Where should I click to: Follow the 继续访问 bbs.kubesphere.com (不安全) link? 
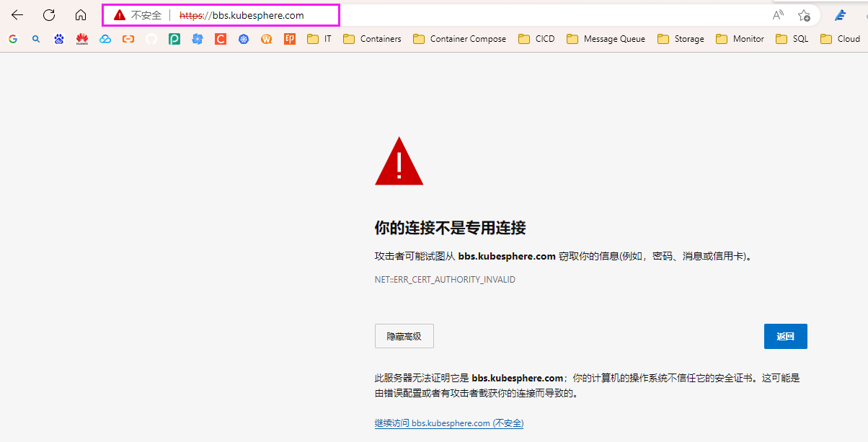[x=449, y=423]
